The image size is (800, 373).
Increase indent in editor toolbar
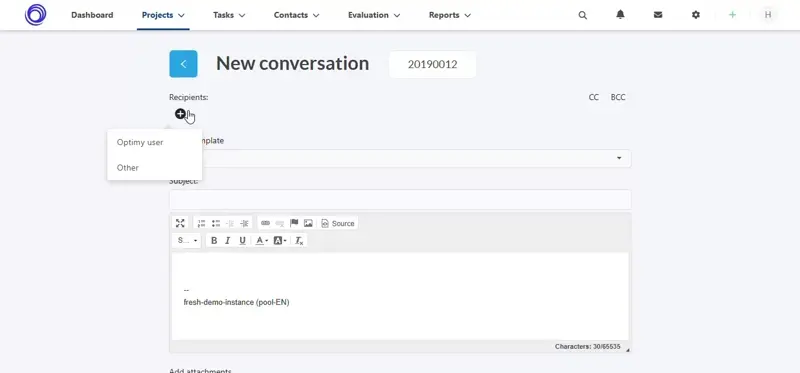pyautogui.click(x=244, y=223)
